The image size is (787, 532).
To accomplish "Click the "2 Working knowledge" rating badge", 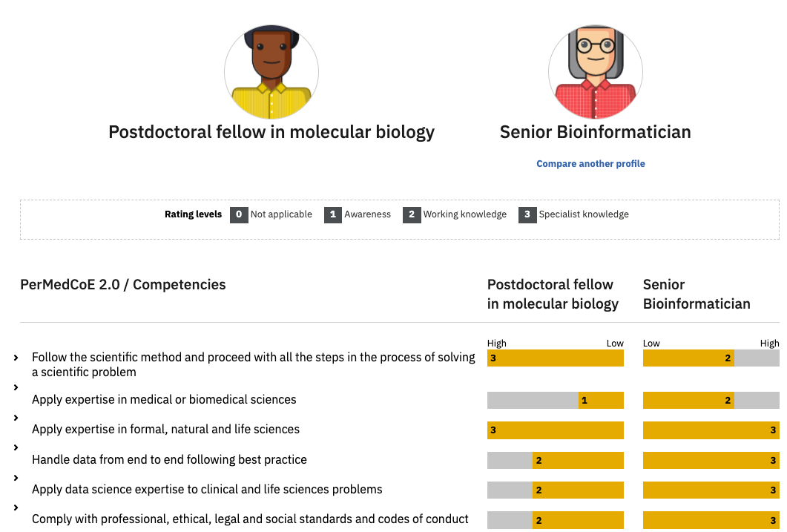I will point(412,214).
